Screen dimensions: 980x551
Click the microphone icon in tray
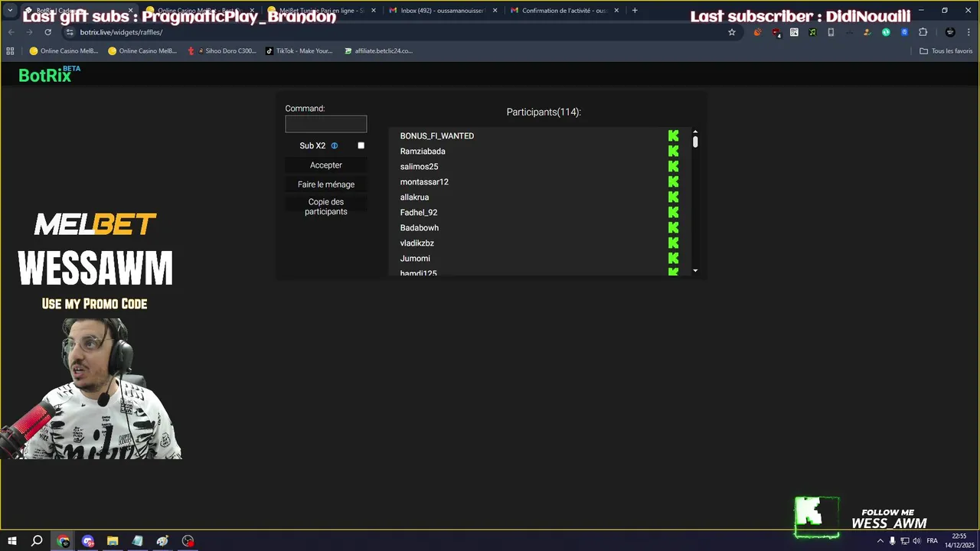(x=892, y=541)
